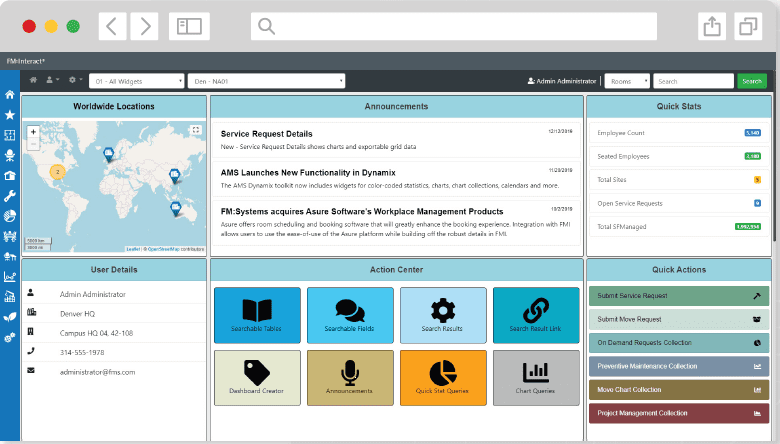
Task: Click the wrench maintenance sidebar icon
Action: coord(10,195)
